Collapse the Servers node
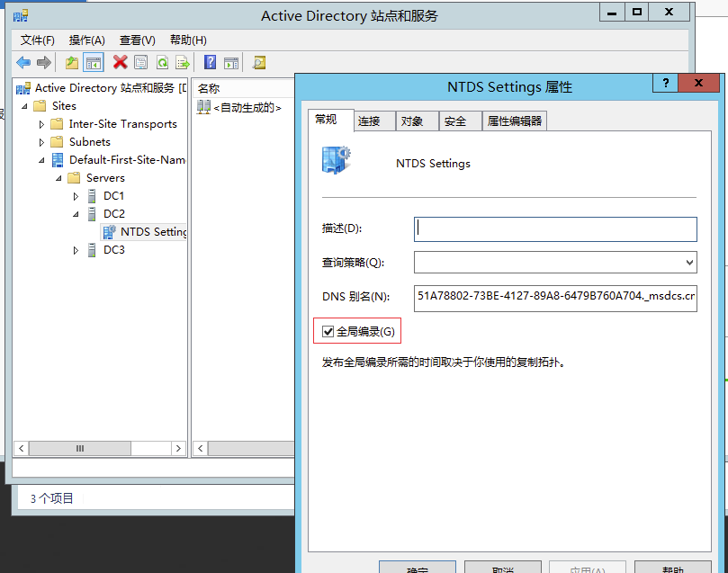728x573 pixels. tap(59, 178)
